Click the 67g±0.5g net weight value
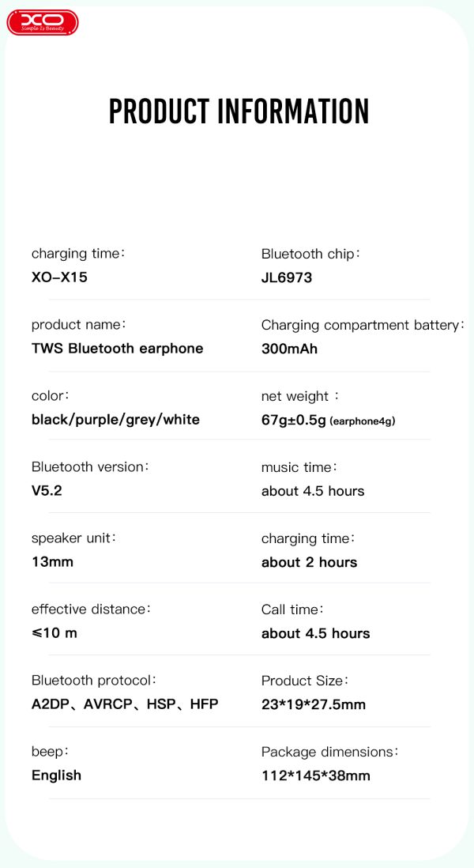474x868 pixels. 294,420
